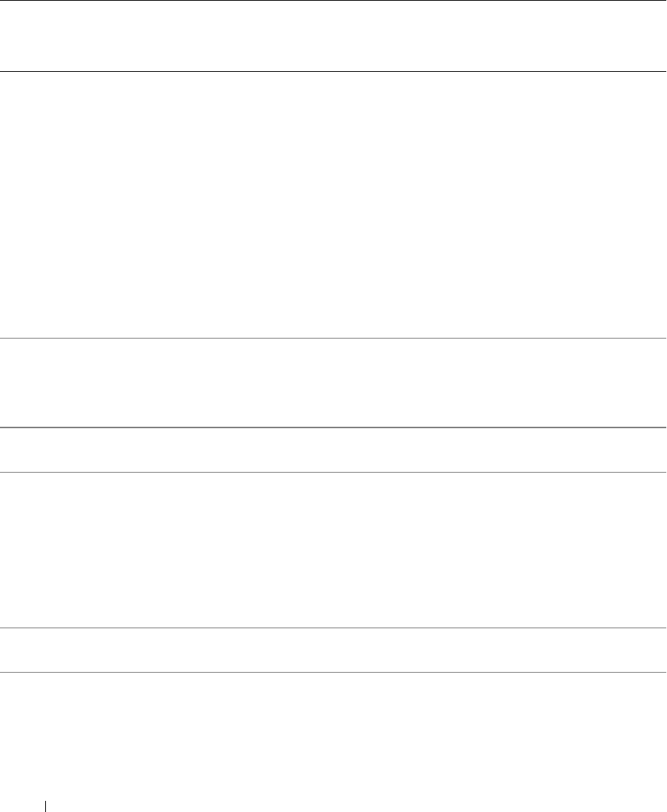
Task: Click the right end of the header row
Action: click(x=656, y=36)
